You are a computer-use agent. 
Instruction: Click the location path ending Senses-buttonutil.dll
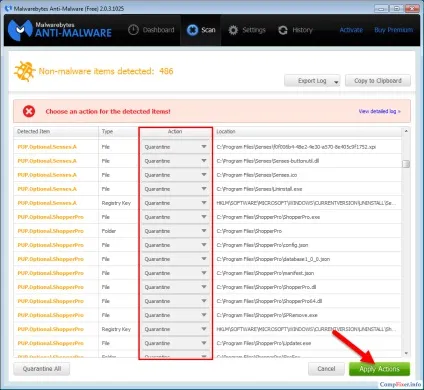[268, 161]
